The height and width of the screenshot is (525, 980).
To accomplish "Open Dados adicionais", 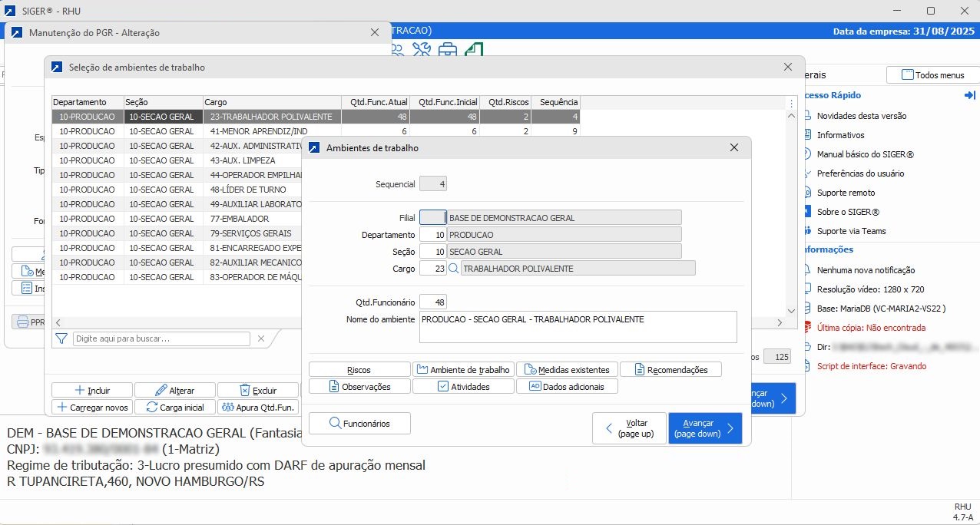I will coord(567,387).
